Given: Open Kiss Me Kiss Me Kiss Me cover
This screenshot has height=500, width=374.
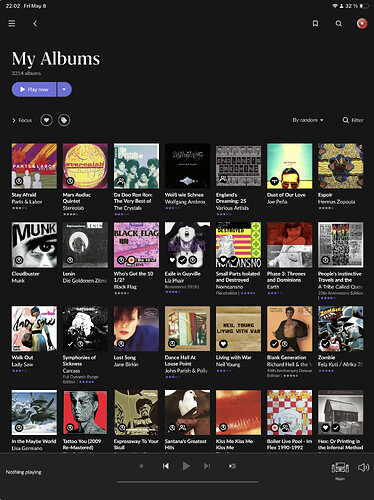Looking at the screenshot, I should point(238,412).
